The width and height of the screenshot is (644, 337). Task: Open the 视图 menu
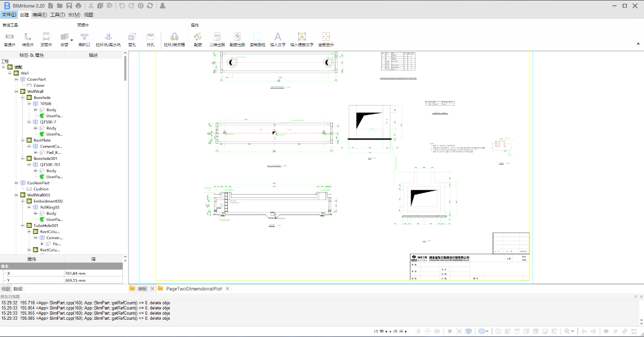point(88,15)
